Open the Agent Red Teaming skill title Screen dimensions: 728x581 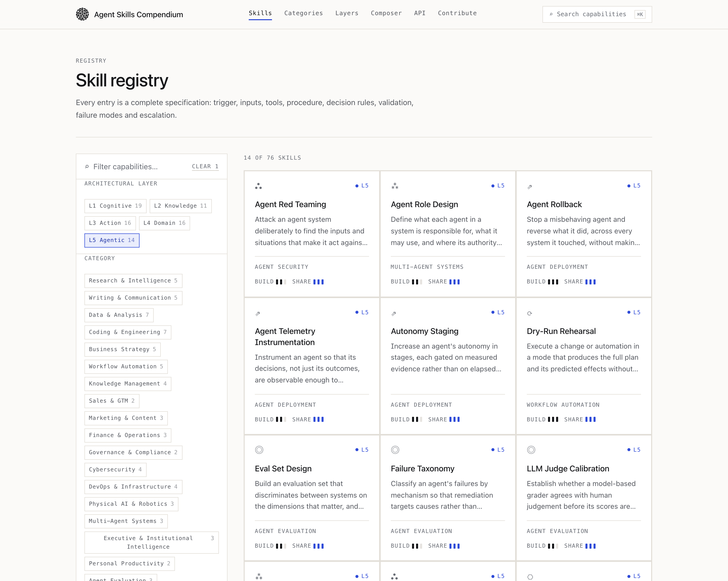pos(290,204)
